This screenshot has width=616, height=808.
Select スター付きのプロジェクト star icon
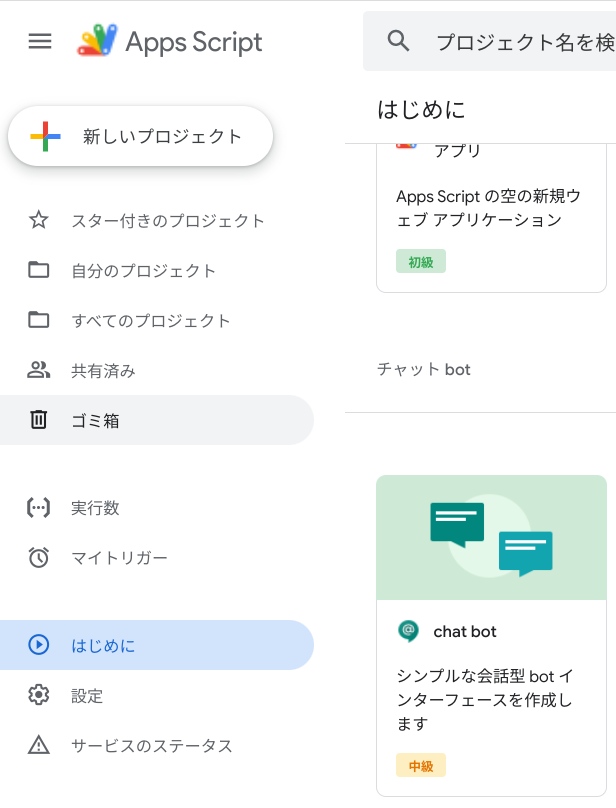[38, 221]
